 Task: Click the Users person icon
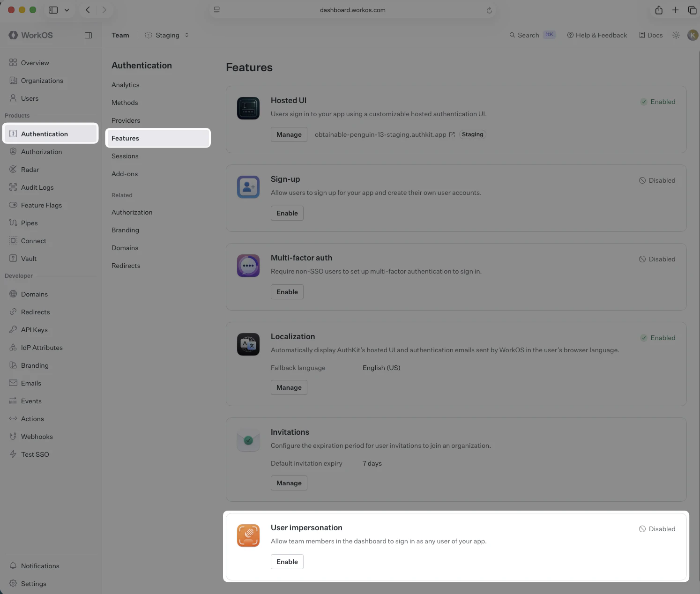tap(13, 98)
